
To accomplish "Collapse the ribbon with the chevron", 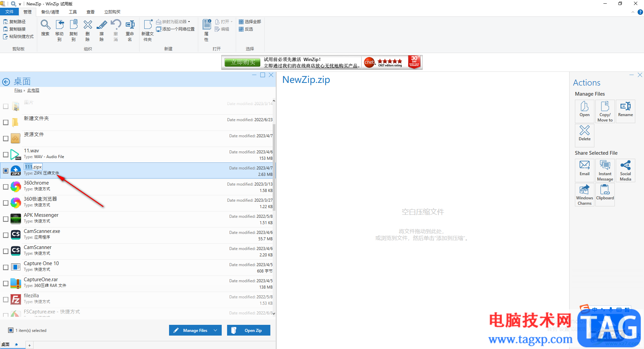I will tap(633, 12).
